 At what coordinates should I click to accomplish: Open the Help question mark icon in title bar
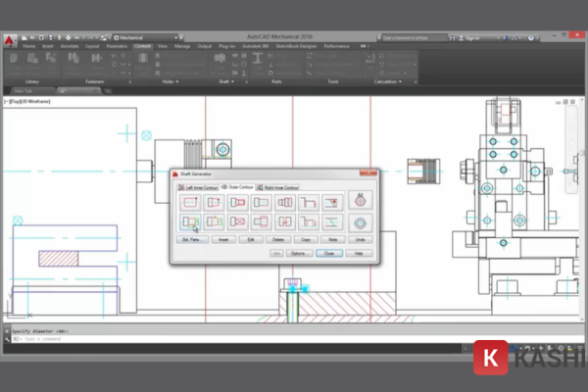530,38
